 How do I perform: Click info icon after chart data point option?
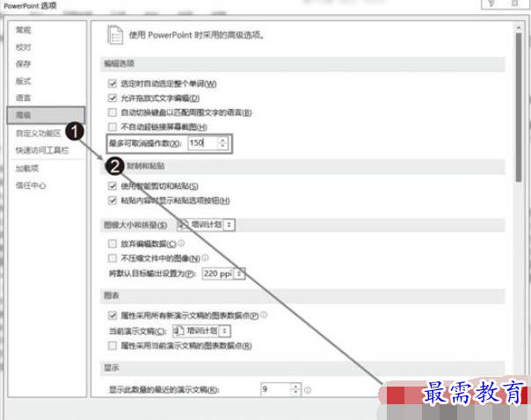(264, 315)
